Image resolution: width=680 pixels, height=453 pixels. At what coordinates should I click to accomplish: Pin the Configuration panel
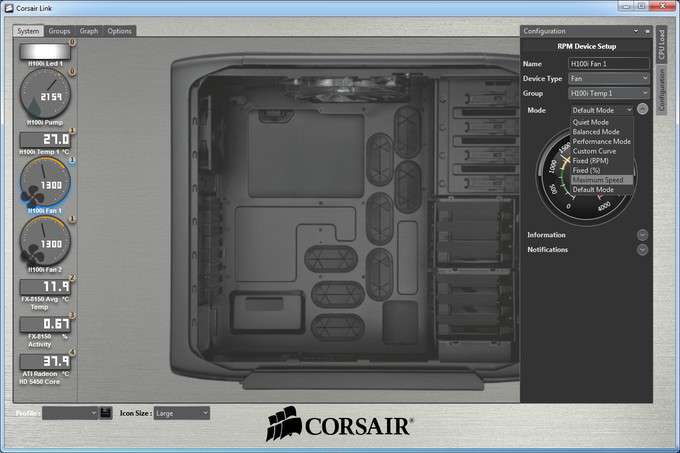(647, 31)
